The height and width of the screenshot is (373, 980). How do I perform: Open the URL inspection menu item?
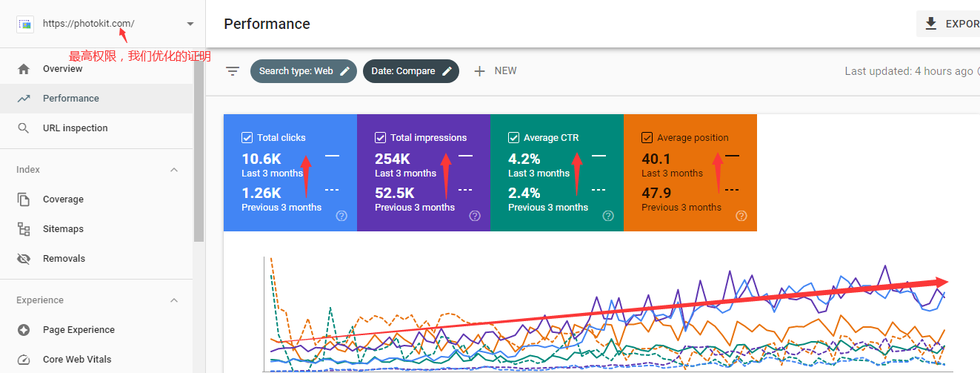click(x=75, y=128)
